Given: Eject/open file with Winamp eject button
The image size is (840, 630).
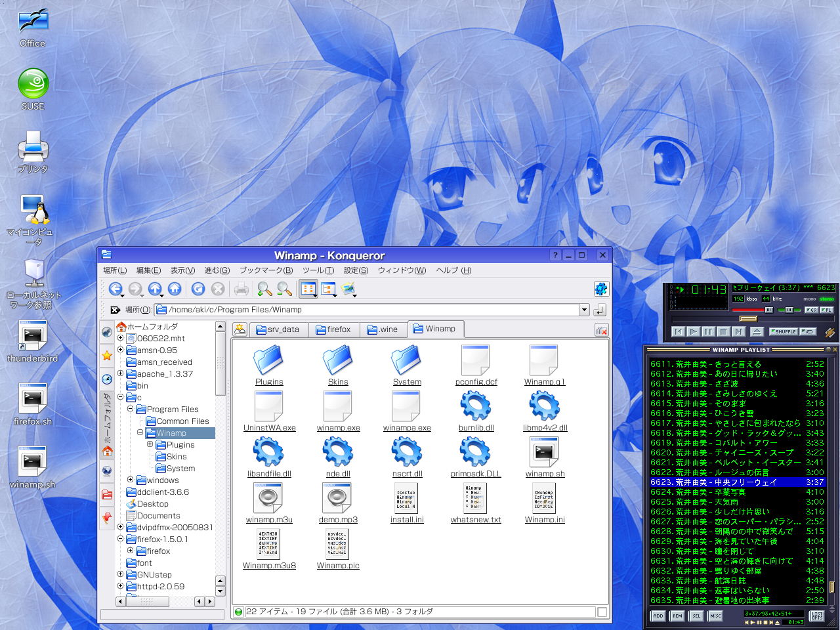Looking at the screenshot, I should point(757,331).
